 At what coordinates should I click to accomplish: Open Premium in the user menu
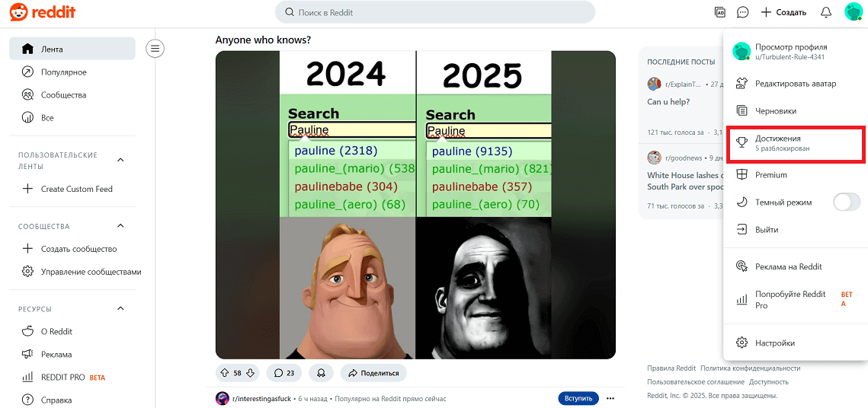(x=795, y=175)
